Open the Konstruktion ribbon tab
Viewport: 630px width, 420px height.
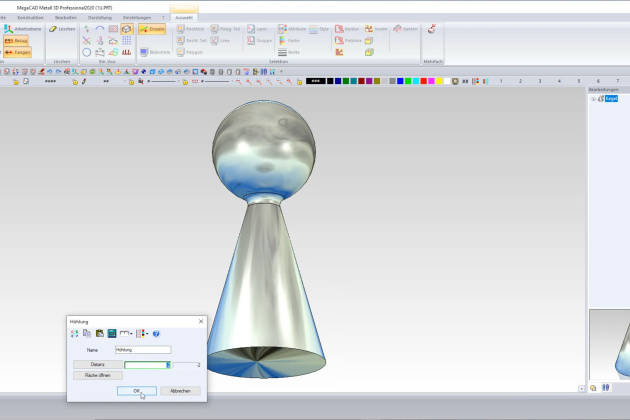click(x=30, y=18)
